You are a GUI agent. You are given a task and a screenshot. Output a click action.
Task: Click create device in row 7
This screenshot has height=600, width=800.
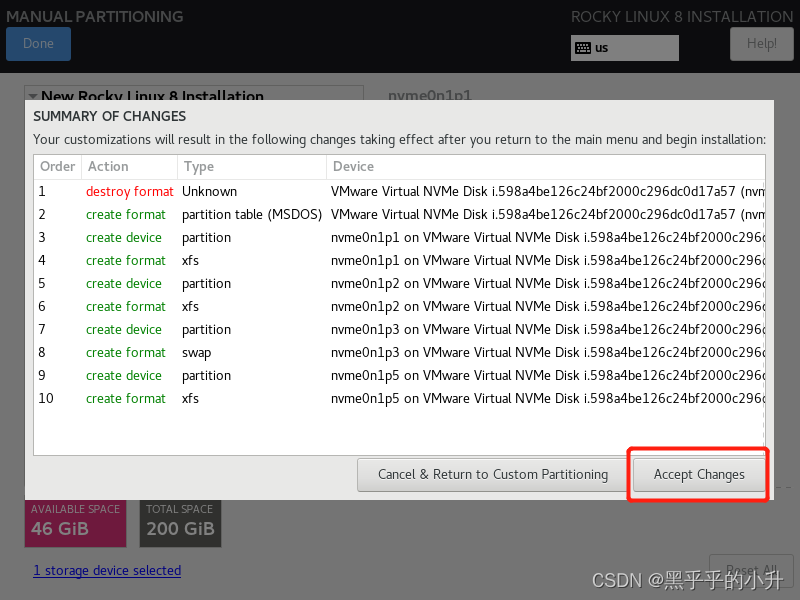click(123, 330)
